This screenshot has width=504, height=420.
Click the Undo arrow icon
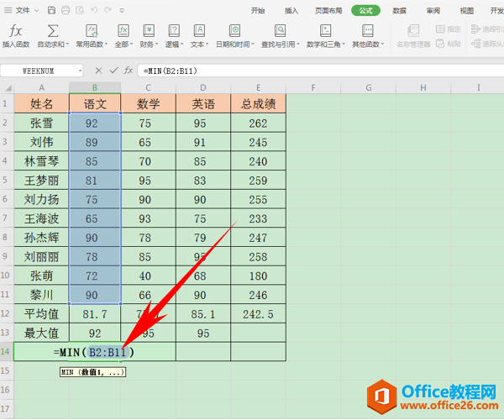coord(94,10)
